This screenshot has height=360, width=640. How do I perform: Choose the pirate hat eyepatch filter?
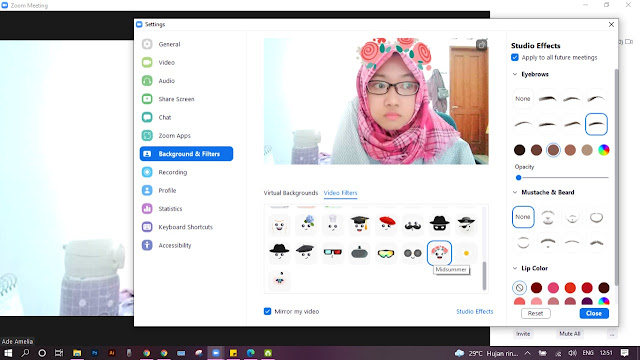[x=466, y=224]
